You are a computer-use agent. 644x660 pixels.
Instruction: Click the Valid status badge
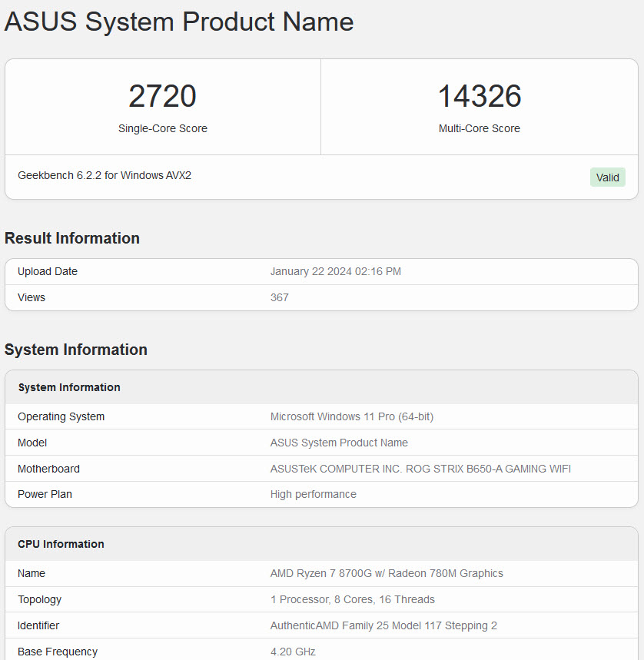point(607,177)
